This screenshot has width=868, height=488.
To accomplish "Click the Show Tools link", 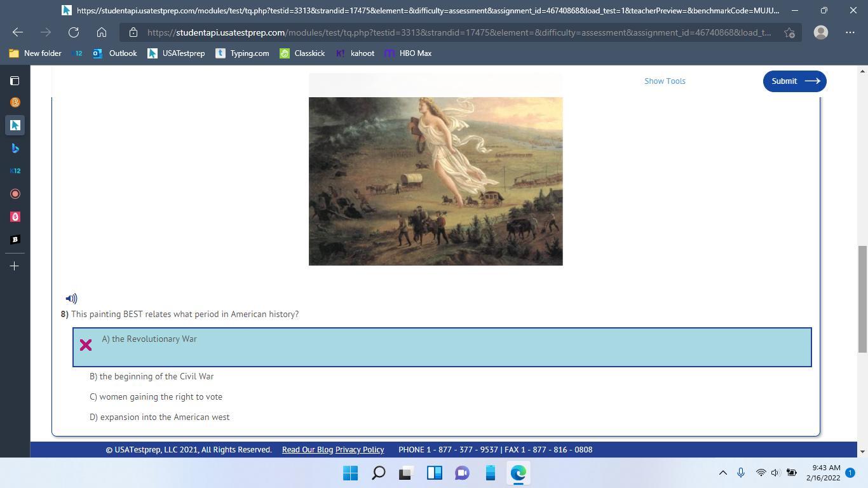I will 665,81.
